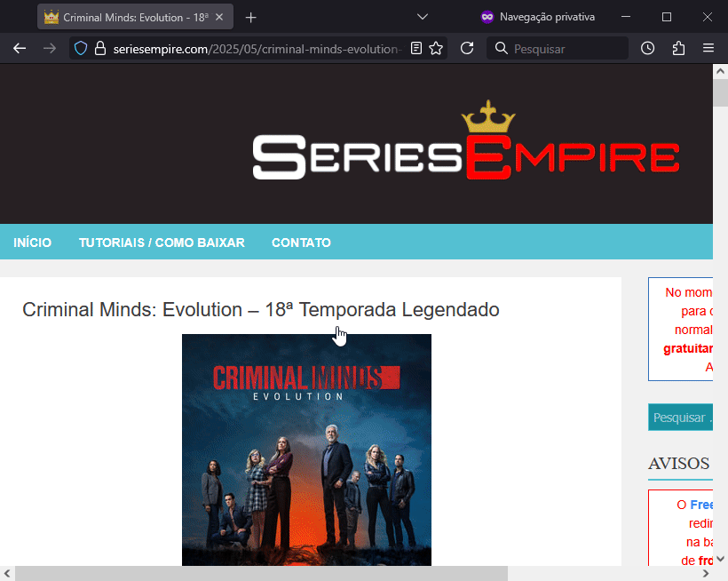This screenshot has height=581, width=728.
Task: Click the AVISOS sidebar heading
Action: (x=679, y=463)
